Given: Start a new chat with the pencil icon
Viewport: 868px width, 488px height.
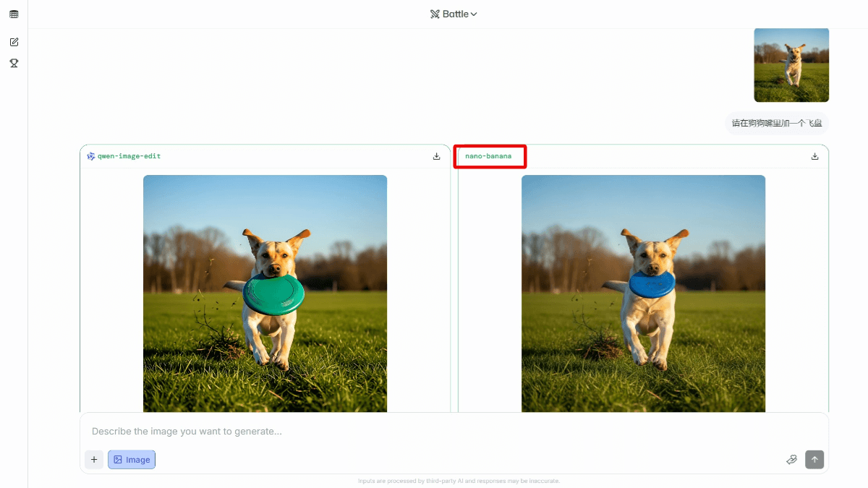Looking at the screenshot, I should (x=14, y=42).
